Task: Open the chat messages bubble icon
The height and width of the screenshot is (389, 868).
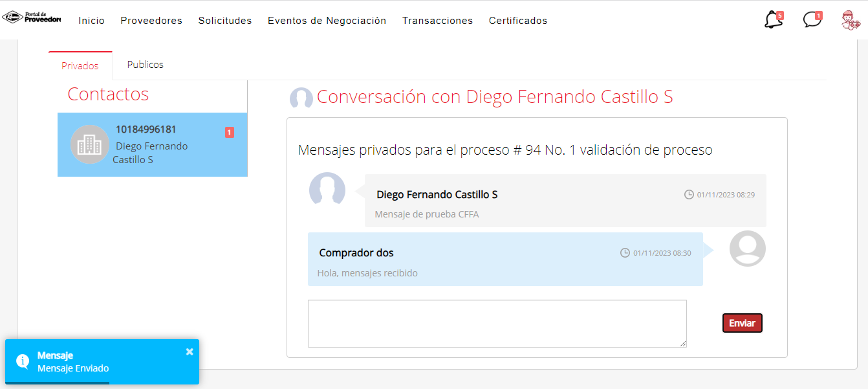Action: tap(812, 20)
